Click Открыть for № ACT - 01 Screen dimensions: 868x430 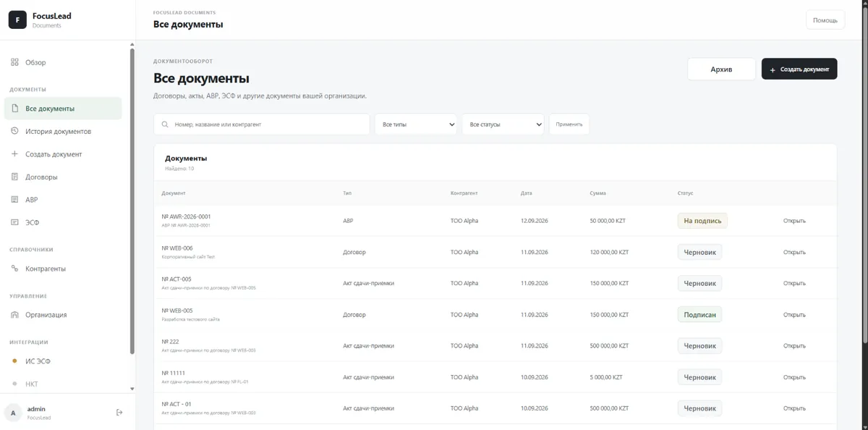(794, 408)
